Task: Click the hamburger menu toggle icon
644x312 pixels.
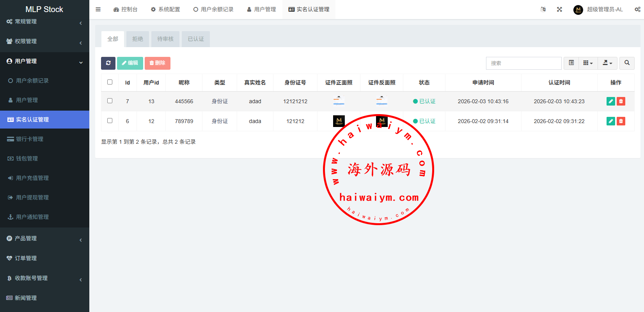Action: [x=98, y=9]
